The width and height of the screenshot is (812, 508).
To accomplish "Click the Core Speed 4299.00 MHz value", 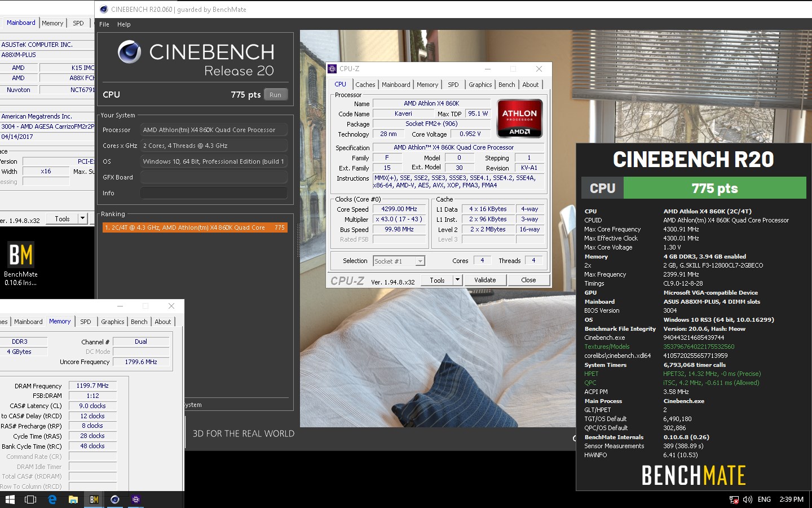I will pos(399,209).
